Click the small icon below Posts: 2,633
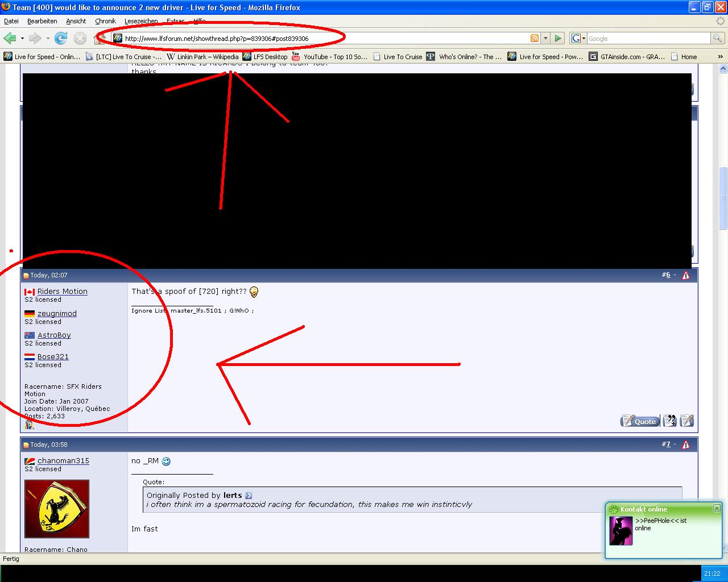728x582 pixels. [30, 425]
